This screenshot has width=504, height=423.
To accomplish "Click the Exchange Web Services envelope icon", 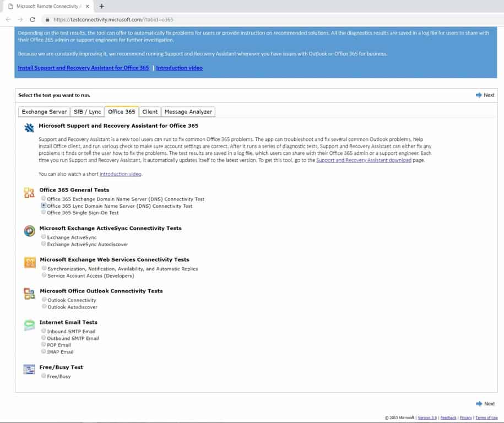I will [x=30, y=262].
